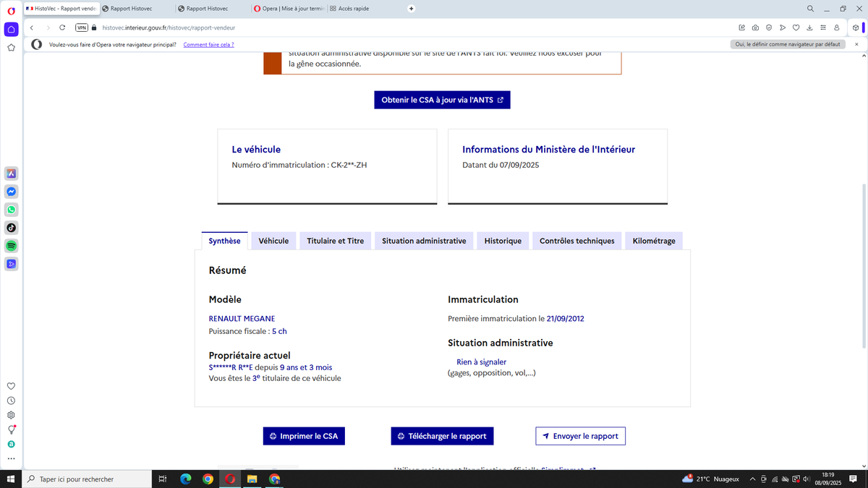
Task: Open the Kilométrage tab
Action: tap(654, 241)
